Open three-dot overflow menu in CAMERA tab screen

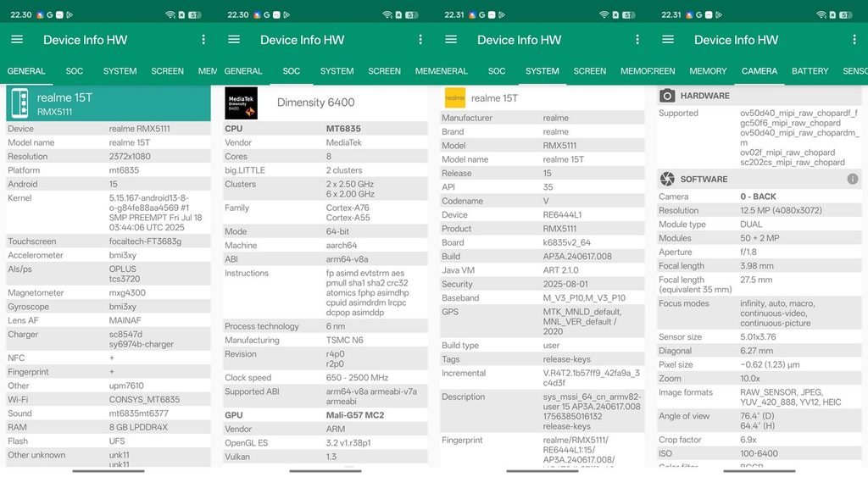[854, 39]
